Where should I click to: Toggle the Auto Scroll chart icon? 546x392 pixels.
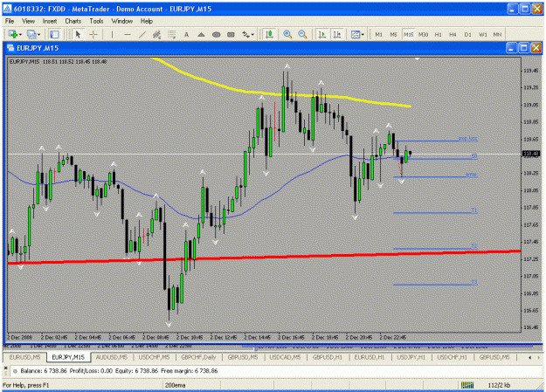point(322,34)
